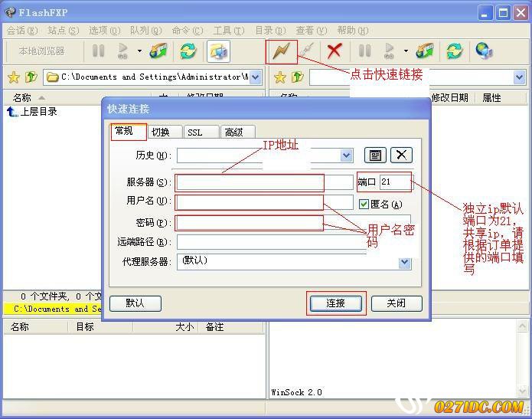Open the right pane play icon dropdown arrow
532x419 pixels.
tap(406, 51)
